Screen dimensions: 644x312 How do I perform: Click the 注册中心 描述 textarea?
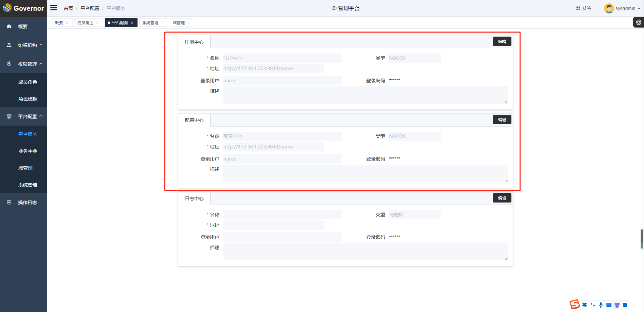365,95
